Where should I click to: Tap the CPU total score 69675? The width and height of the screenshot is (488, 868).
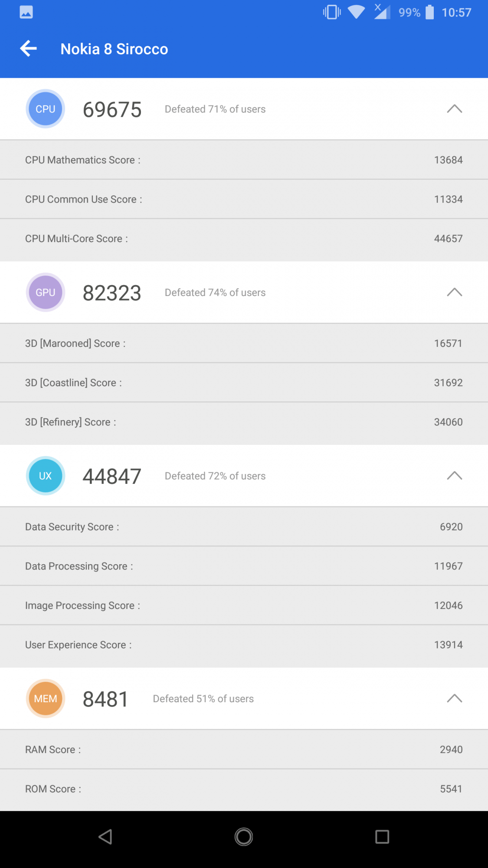(x=112, y=109)
